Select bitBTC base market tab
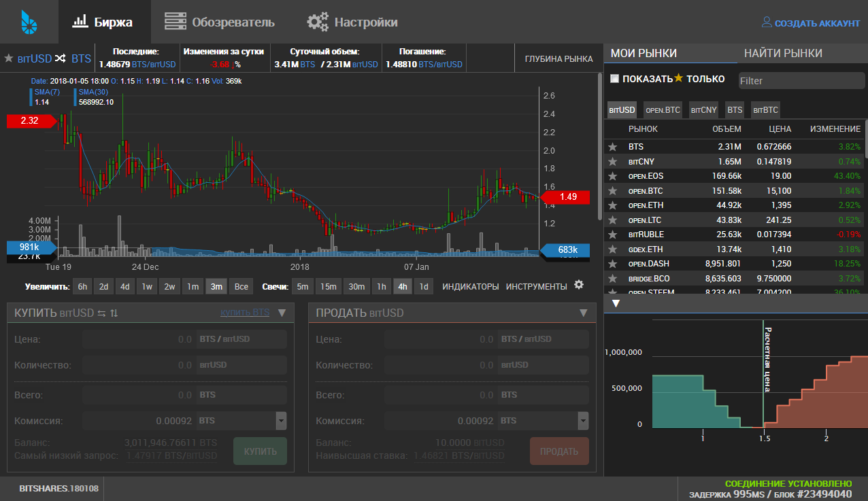The image size is (868, 501). click(x=765, y=109)
